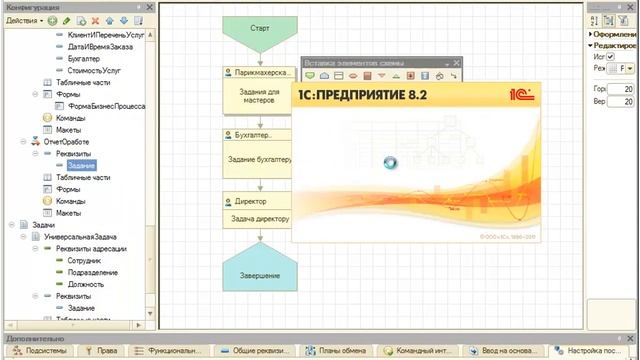640x360 pixels.
Task: Collapse the Редактирование properties section
Action: (x=591, y=45)
